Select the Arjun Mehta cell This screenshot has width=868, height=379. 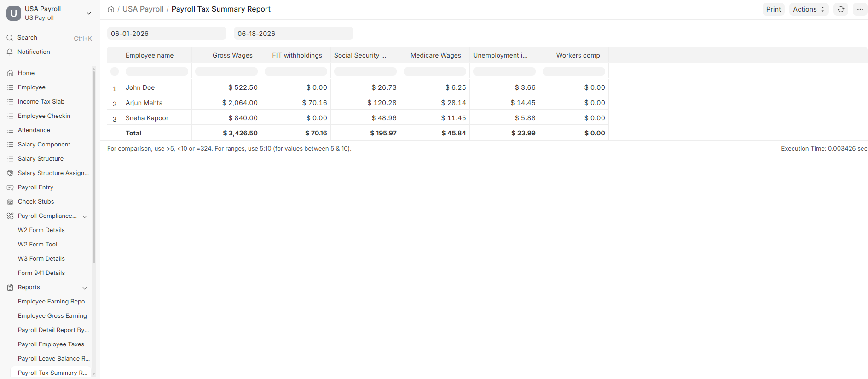157,103
